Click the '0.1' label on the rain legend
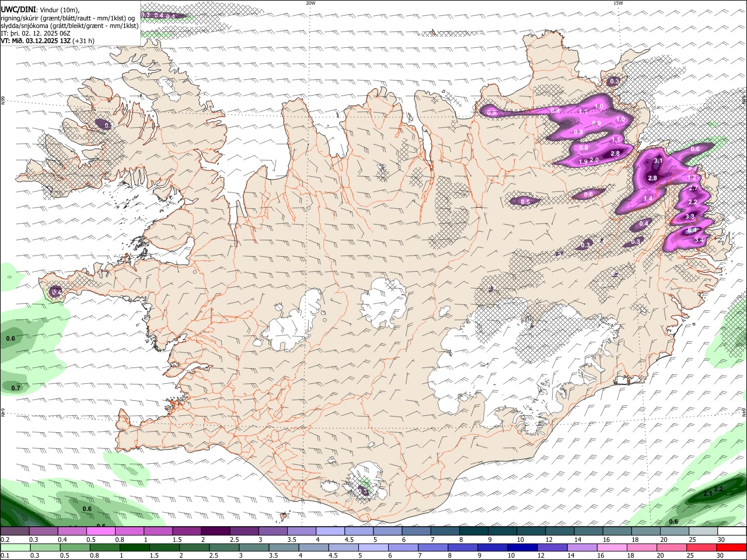Viewport: 747px width, 560px height. pyautogui.click(x=5, y=555)
